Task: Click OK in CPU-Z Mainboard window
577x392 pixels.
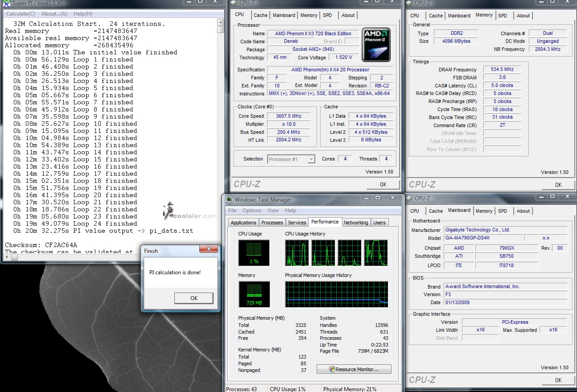Action: 558,380
